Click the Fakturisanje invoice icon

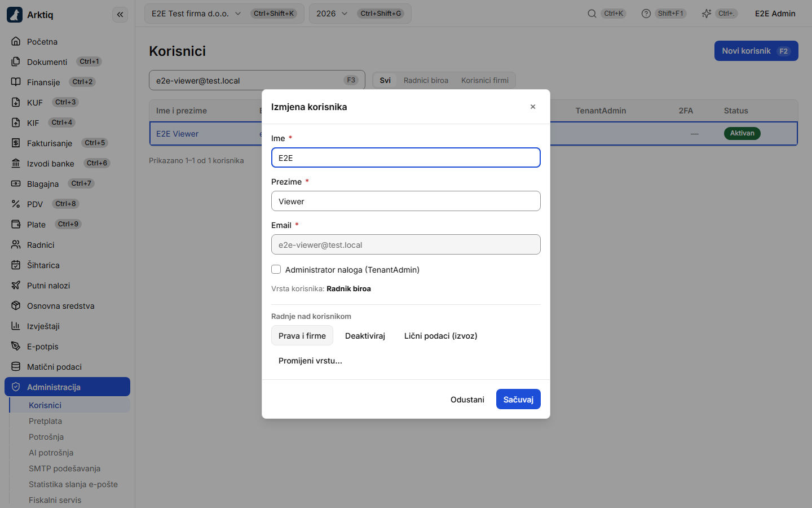coord(16,143)
